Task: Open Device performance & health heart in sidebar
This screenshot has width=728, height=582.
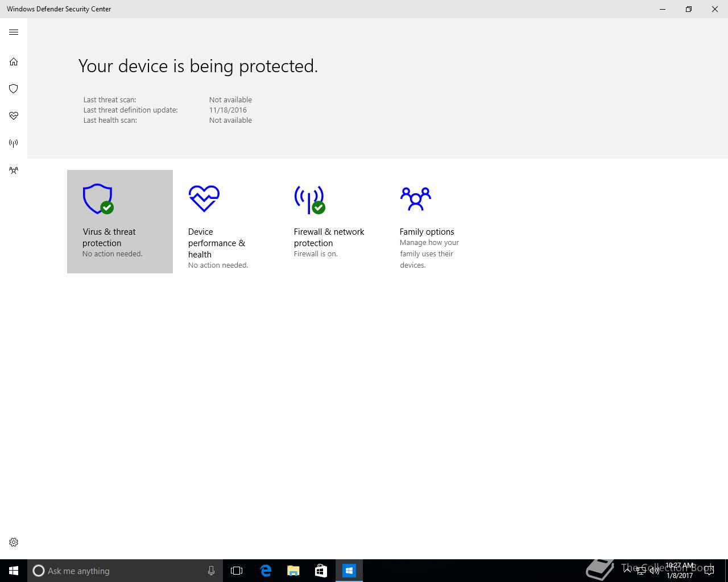Action: tap(14, 116)
